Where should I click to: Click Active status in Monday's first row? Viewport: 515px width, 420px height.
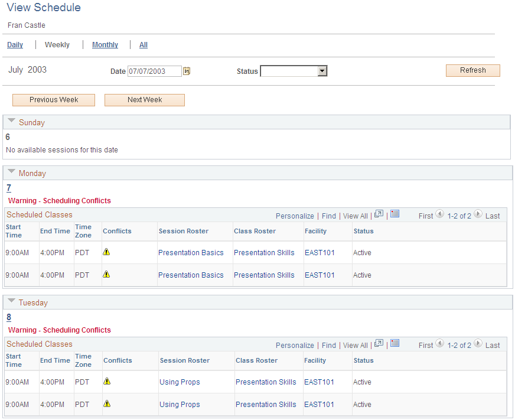[362, 253]
